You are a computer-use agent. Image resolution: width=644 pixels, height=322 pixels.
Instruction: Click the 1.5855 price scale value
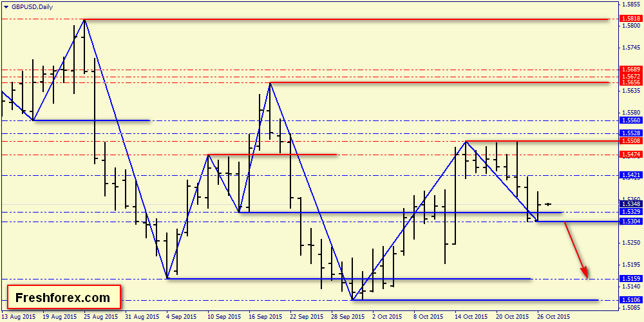tap(631, 5)
